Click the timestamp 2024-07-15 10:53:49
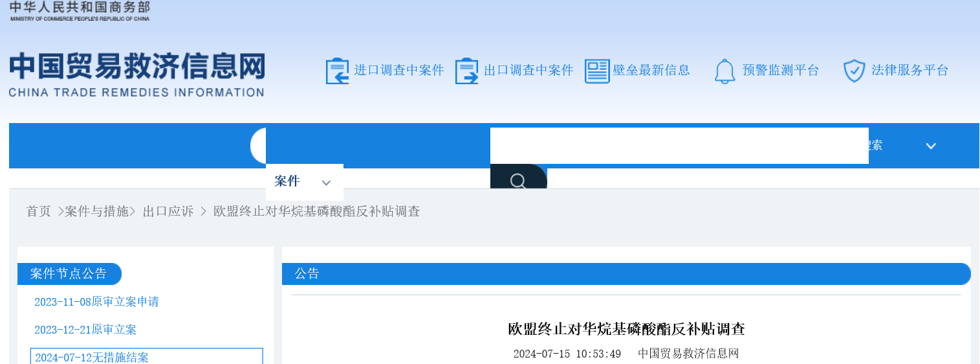The image size is (980, 364). coord(567,354)
